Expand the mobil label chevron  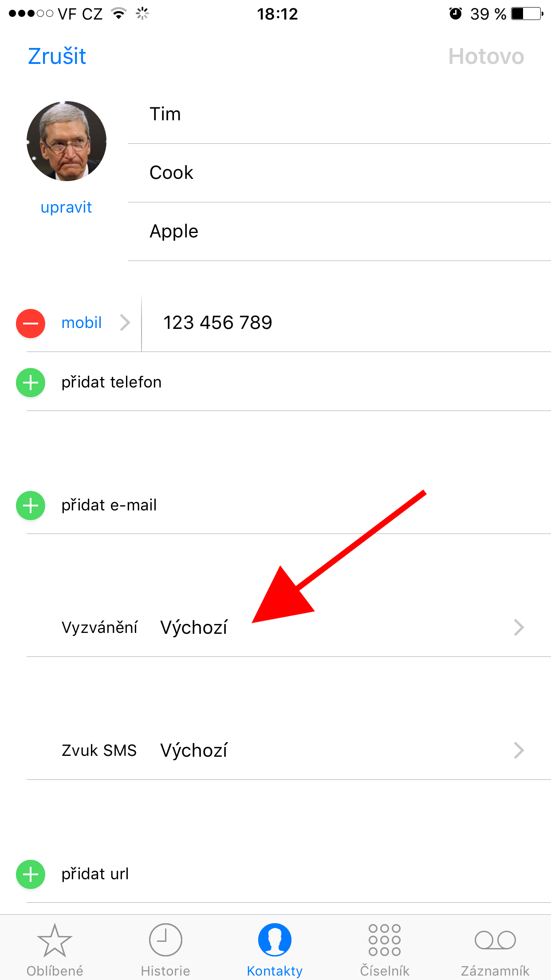point(125,323)
